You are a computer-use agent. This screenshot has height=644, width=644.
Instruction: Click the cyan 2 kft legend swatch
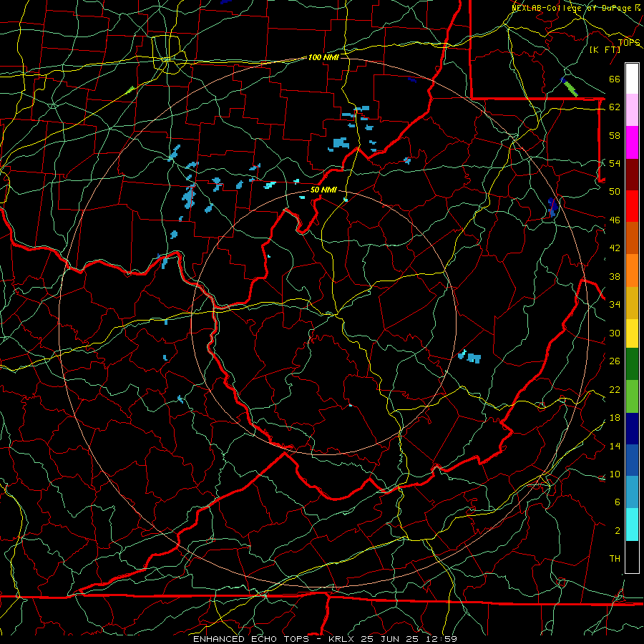632,525
